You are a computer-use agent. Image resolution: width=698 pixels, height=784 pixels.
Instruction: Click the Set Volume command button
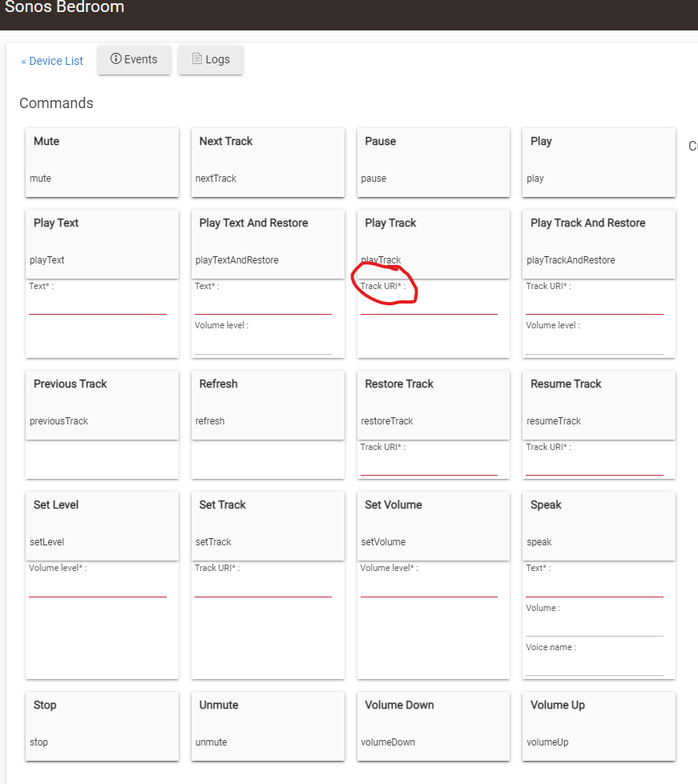[x=433, y=525]
